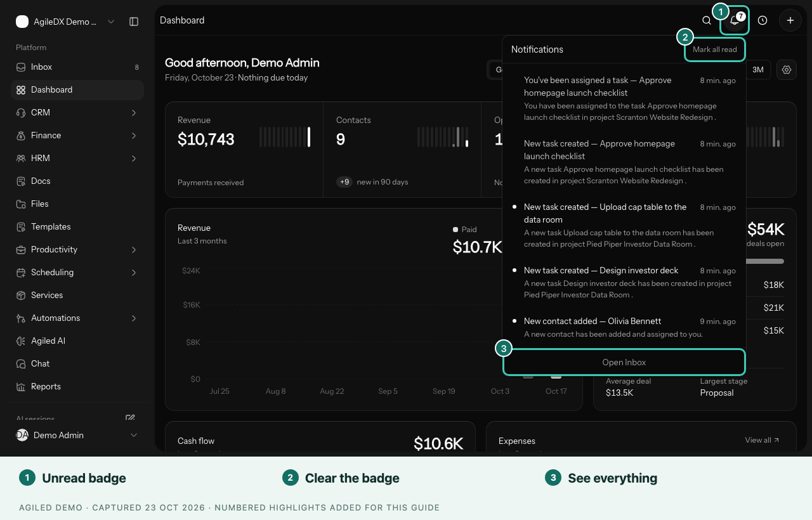Click the 'Proposal' largest stage value
The width and height of the screenshot is (812, 520).
click(x=717, y=393)
